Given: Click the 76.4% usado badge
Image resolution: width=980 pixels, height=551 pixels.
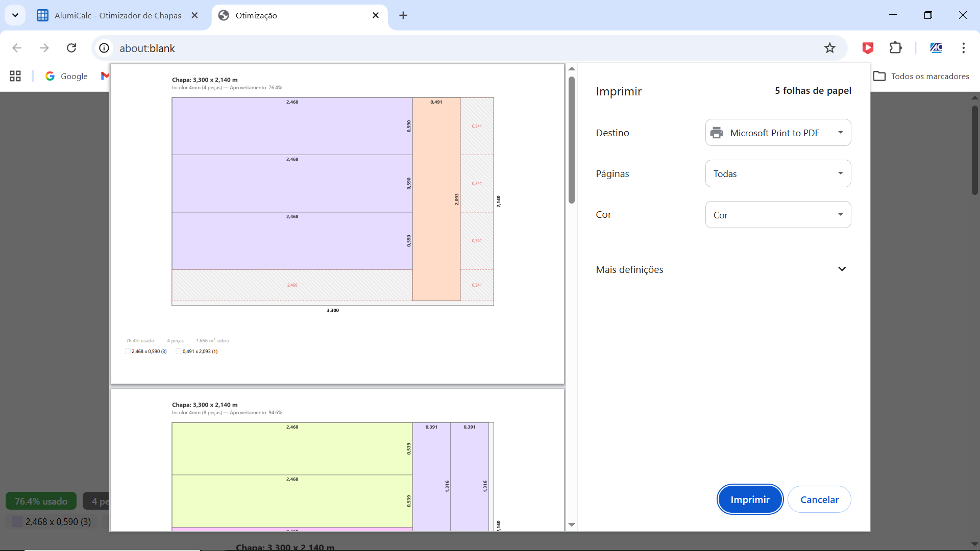Looking at the screenshot, I should point(41,502).
